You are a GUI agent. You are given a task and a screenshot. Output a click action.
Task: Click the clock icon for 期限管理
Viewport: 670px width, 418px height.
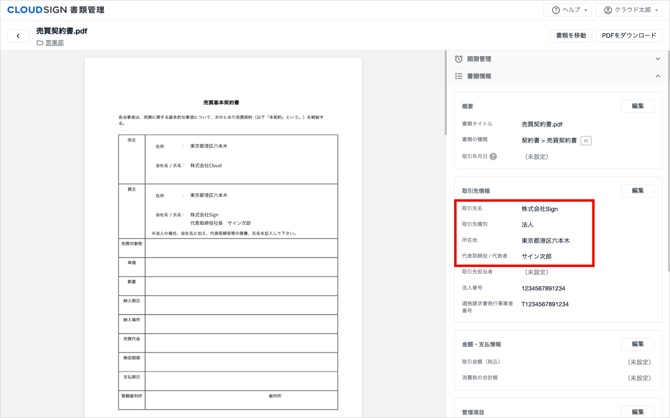click(x=458, y=59)
